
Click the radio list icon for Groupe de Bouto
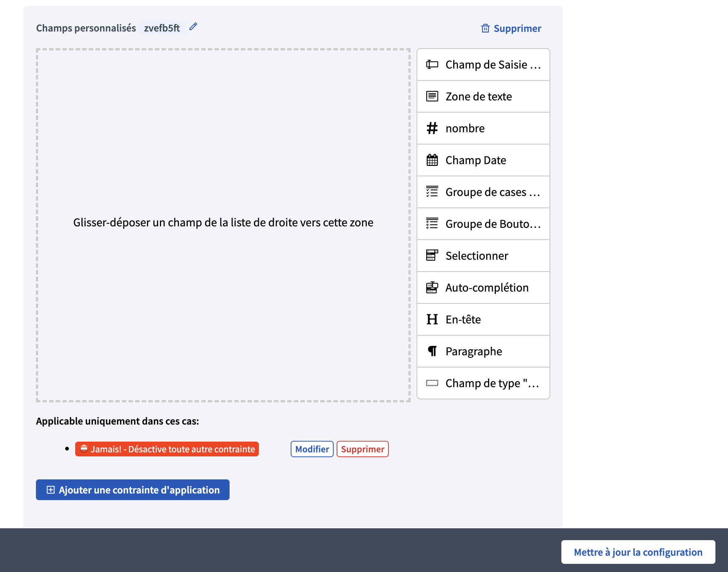(x=432, y=224)
